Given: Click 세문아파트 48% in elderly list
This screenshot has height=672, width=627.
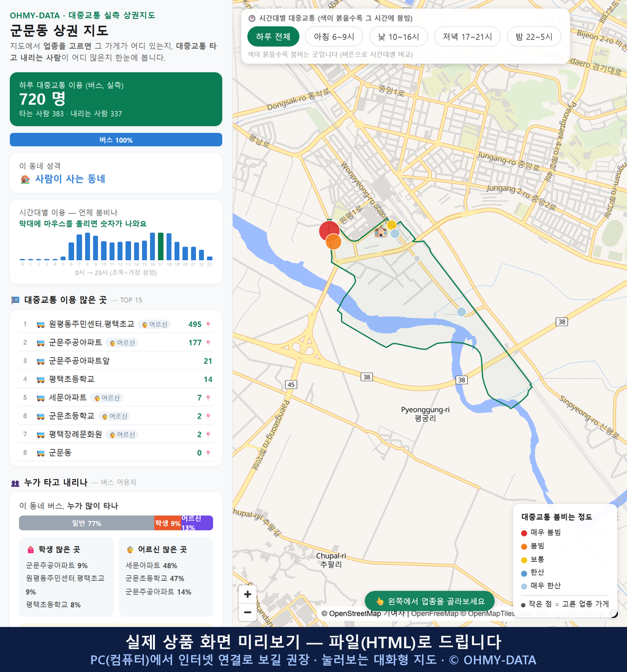Looking at the screenshot, I should [151, 566].
